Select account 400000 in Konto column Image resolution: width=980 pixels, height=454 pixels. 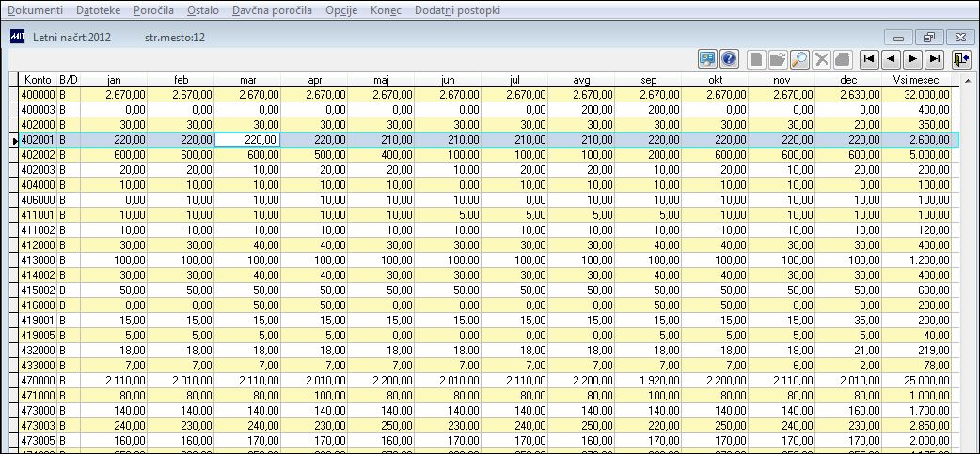[39, 95]
